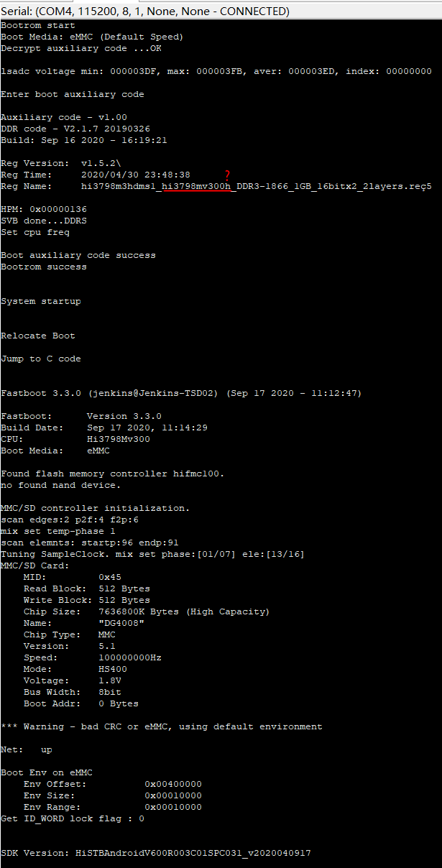Click the "no found nand device." line
Image resolution: width=442 pixels, height=868 pixels.
point(61,485)
